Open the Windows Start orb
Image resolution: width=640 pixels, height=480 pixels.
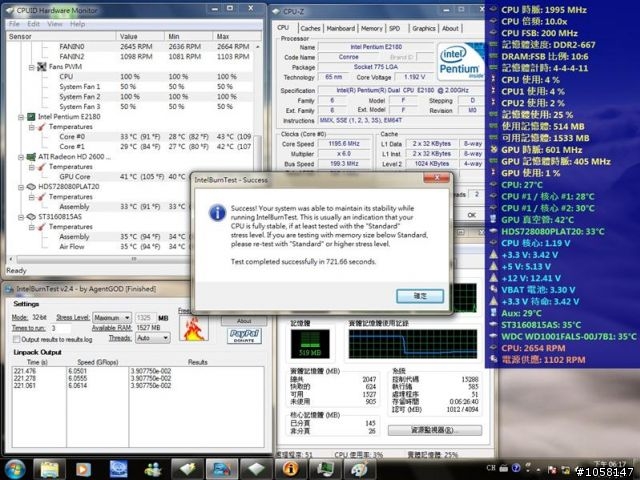[x=15, y=469]
